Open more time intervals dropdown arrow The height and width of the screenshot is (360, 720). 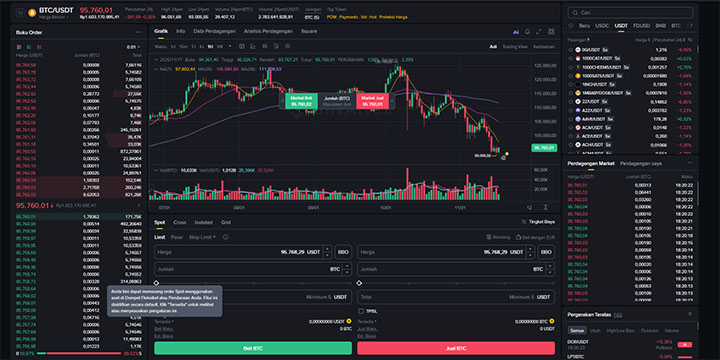click(229, 46)
